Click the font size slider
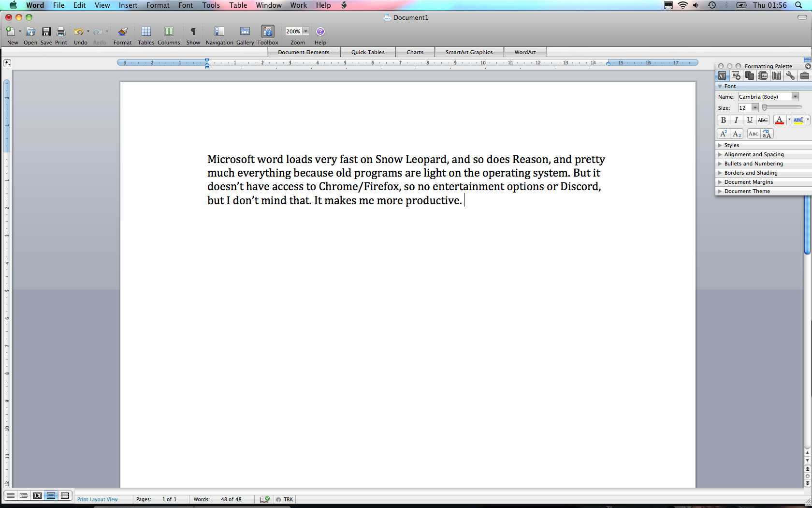The image size is (812, 508). [782, 107]
